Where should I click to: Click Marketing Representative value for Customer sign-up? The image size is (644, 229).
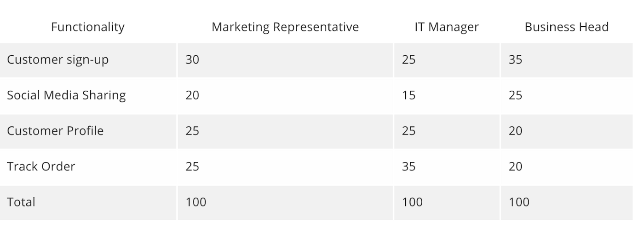[x=192, y=60]
